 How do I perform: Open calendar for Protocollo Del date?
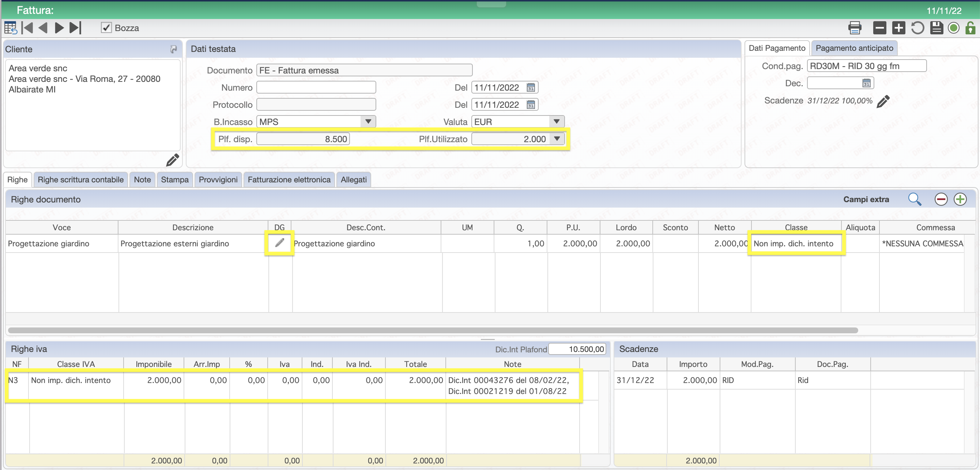pos(531,105)
